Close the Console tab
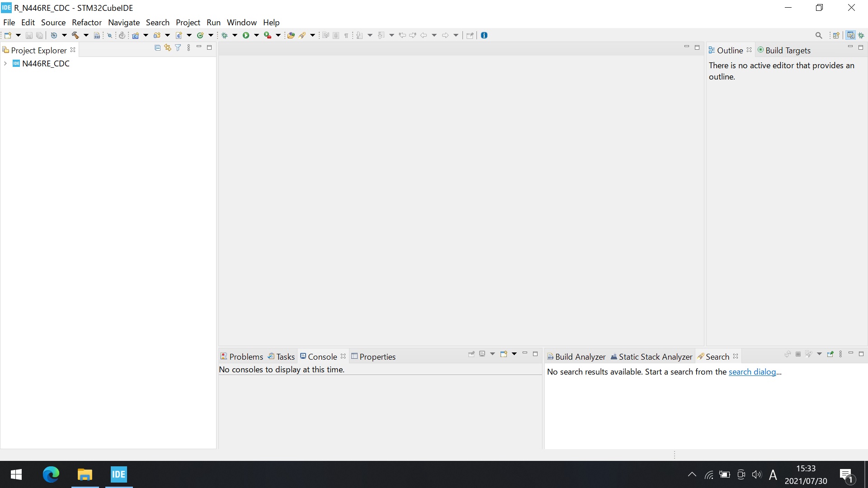868x488 pixels. 343,356
